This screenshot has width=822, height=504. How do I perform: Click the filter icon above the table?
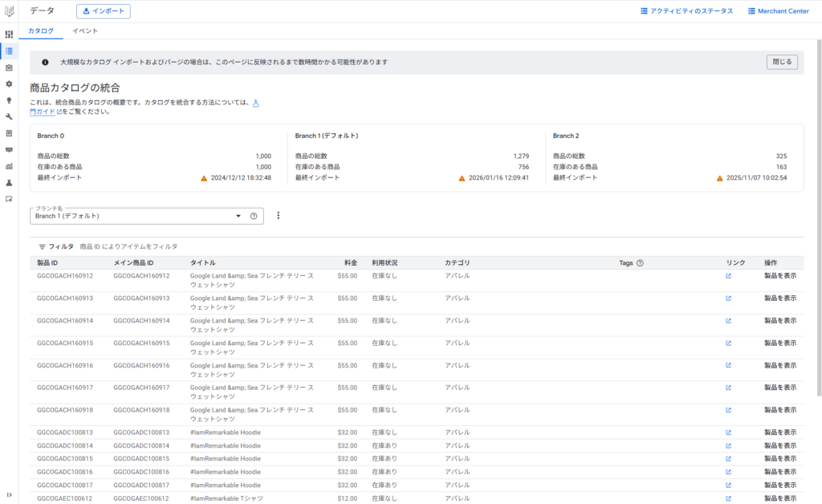(x=42, y=246)
